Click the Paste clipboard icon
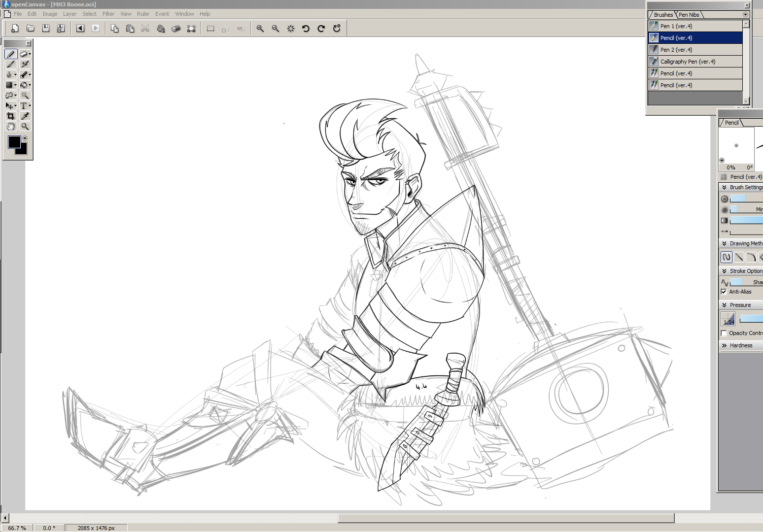Screen dimensions: 763x532 130,29
